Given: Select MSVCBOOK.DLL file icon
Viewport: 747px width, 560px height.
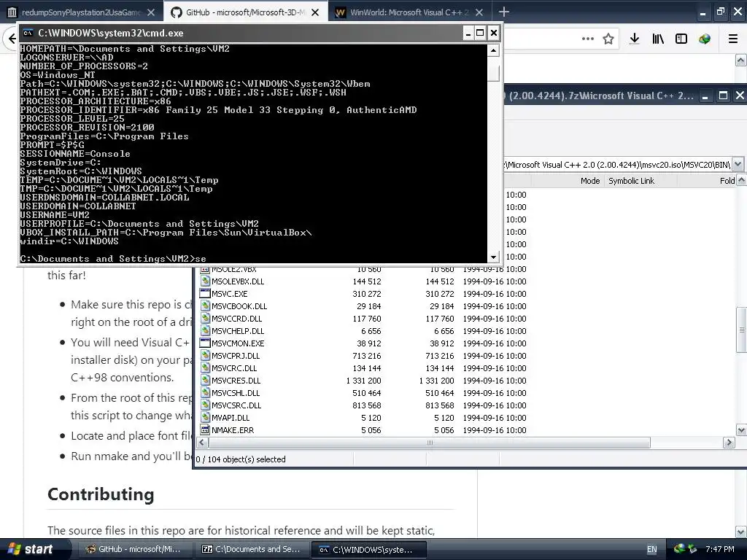Looking at the screenshot, I should (205, 306).
